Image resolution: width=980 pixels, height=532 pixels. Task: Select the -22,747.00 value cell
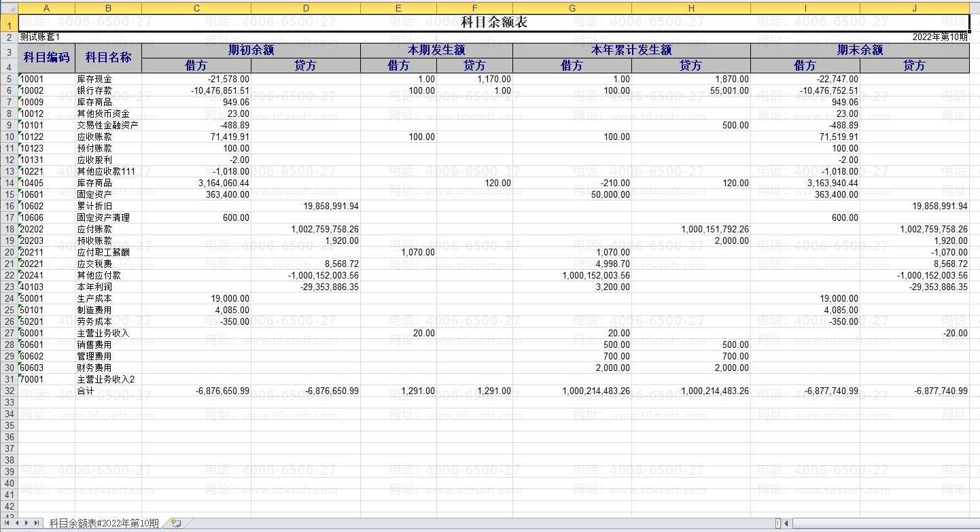tap(805, 79)
